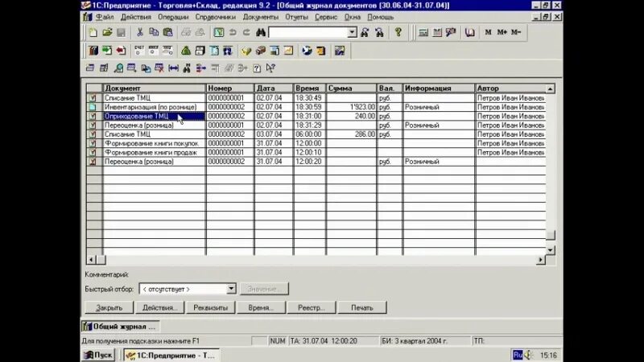Viewport: 644px width, 362px height.
Task: Click the picture icon ending second toolbar
Action: pos(339,51)
